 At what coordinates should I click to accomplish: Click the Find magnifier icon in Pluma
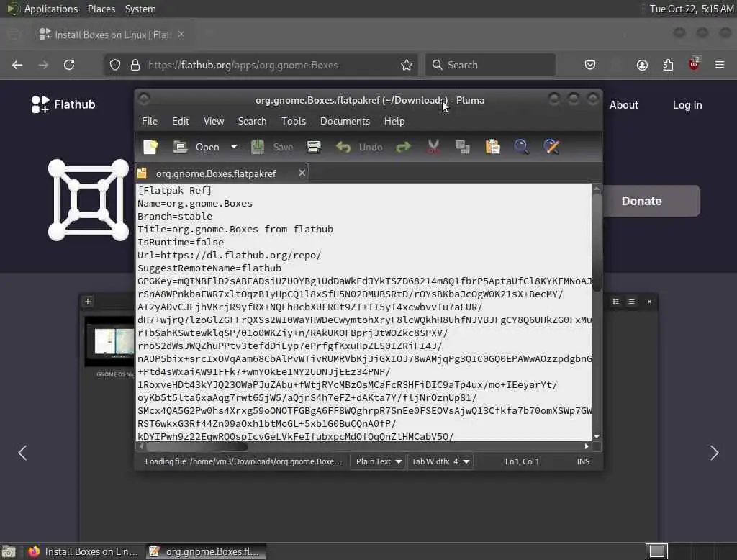521,147
